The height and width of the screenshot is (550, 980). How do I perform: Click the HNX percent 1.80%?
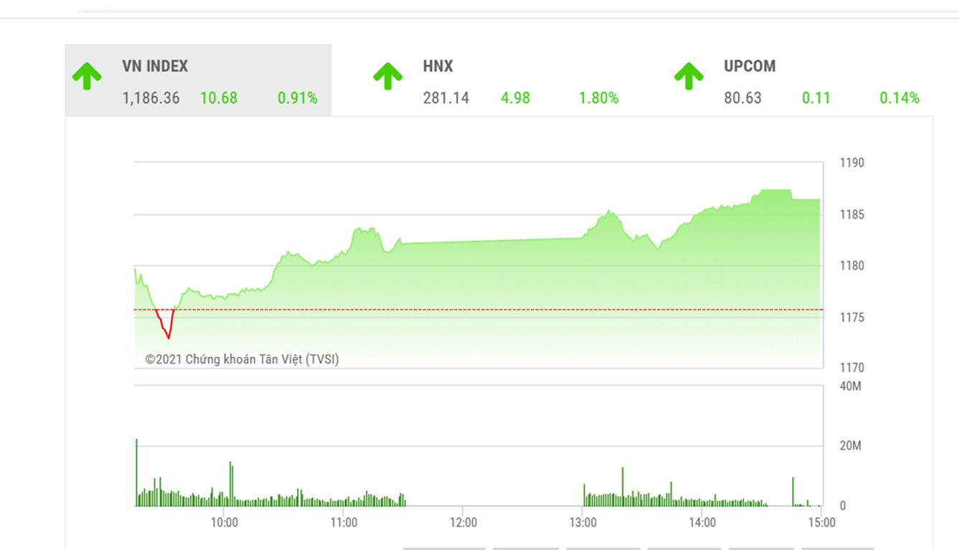(x=599, y=98)
